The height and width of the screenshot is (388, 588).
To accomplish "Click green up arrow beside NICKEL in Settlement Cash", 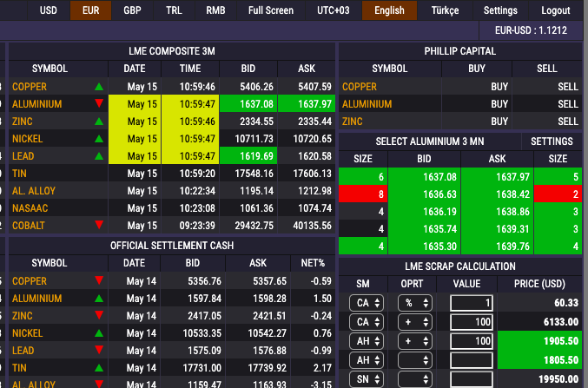I will pos(99,333).
